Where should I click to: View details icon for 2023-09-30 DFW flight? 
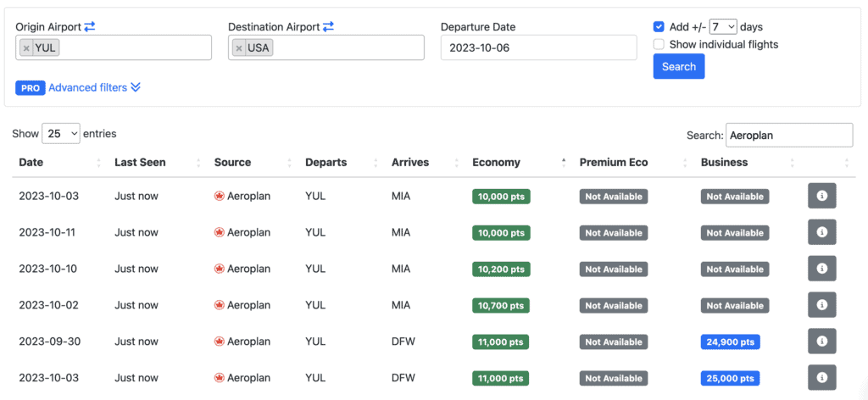coord(821,342)
